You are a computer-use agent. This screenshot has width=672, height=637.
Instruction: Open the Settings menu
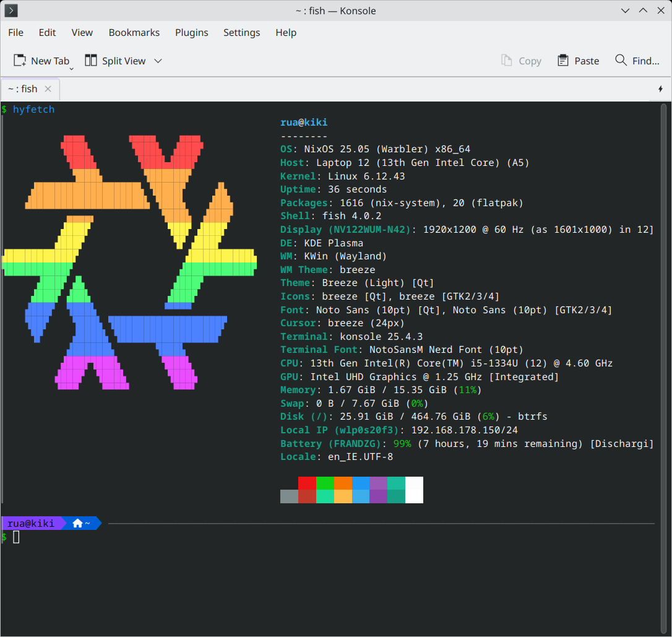[x=241, y=33]
